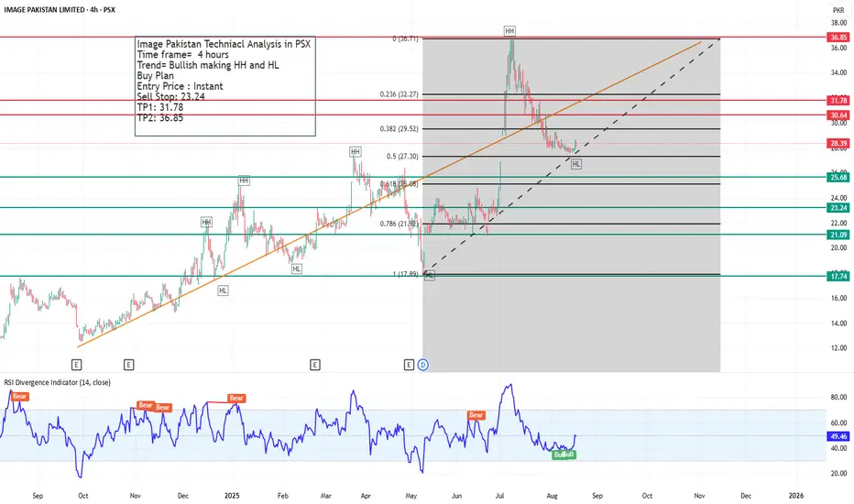Click the 38.00 tick on the price axis
The image size is (854, 504).
tap(838, 23)
